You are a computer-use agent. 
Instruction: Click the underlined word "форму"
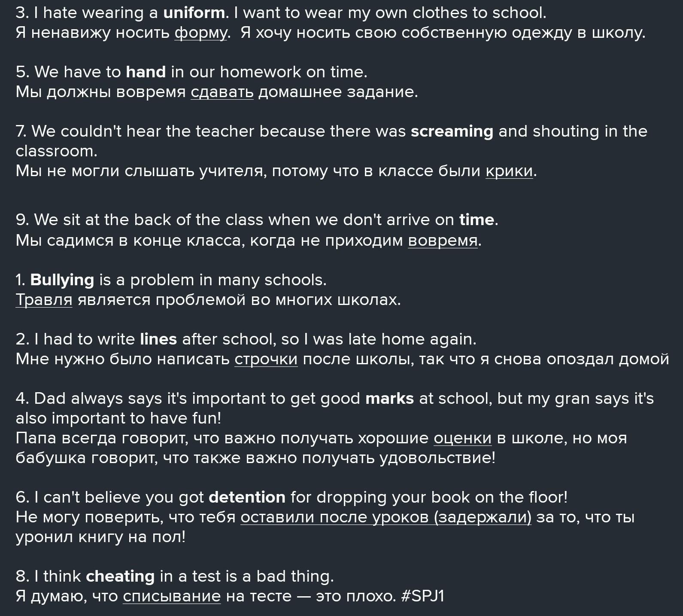click(x=200, y=33)
